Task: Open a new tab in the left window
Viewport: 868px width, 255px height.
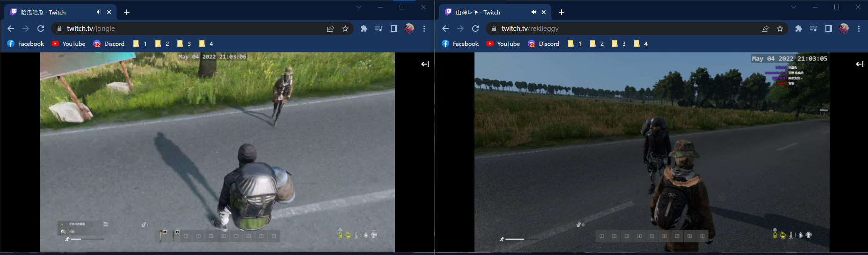Action: coord(127,12)
